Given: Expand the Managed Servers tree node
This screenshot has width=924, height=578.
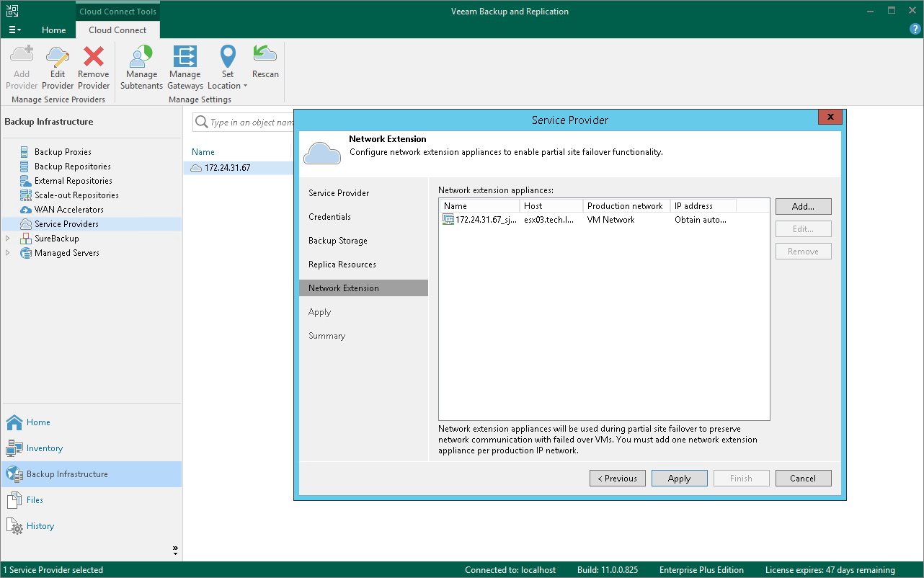Looking at the screenshot, I should [8, 253].
